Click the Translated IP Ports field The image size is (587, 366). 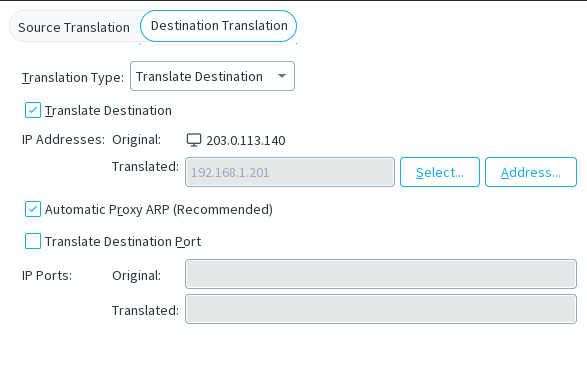pyautogui.click(x=381, y=309)
